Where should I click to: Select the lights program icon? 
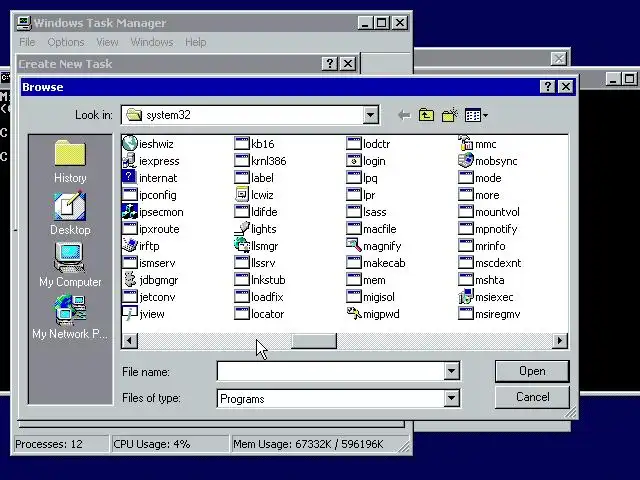(x=242, y=229)
